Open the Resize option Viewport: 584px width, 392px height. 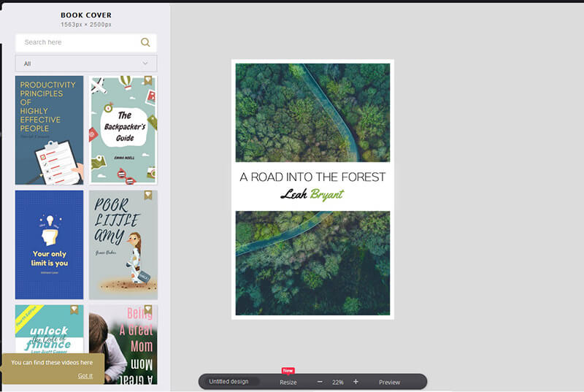(x=288, y=383)
